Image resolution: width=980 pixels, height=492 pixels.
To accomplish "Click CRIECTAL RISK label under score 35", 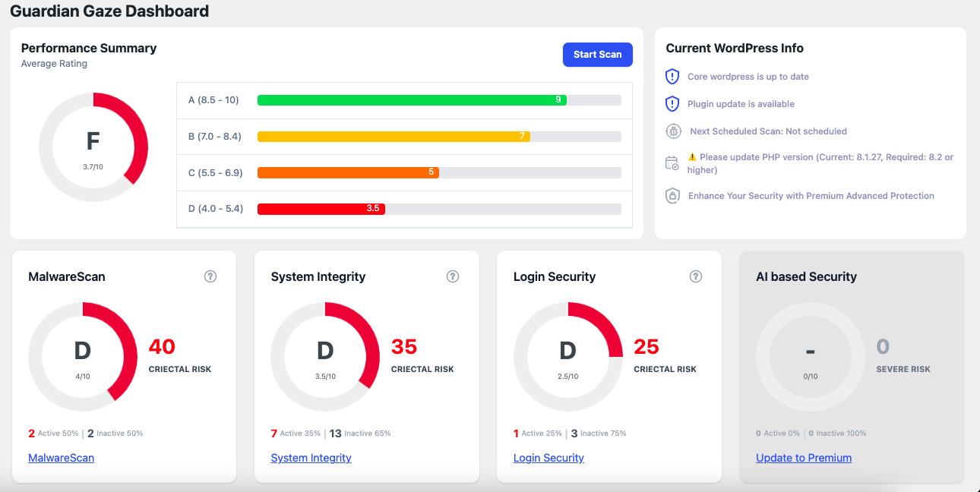I will coord(422,369).
